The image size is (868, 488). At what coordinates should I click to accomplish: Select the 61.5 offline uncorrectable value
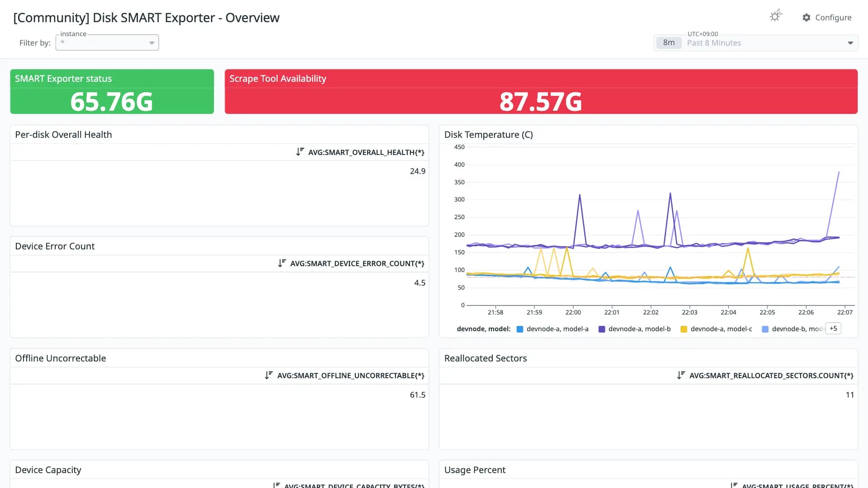click(418, 395)
